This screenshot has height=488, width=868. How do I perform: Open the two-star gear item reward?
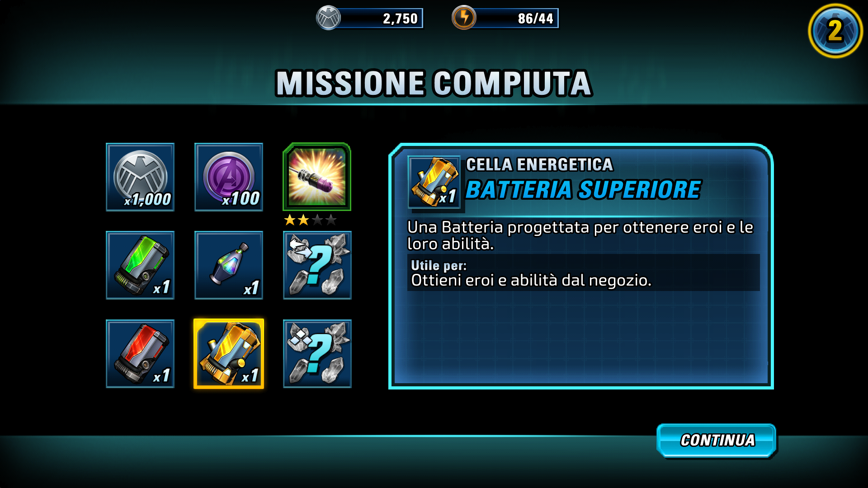point(317,177)
